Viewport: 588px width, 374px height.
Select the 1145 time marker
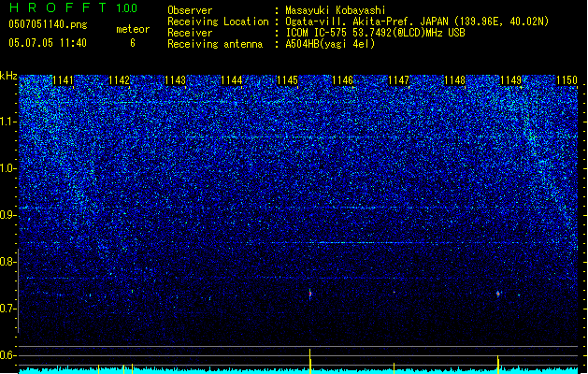coord(287,80)
